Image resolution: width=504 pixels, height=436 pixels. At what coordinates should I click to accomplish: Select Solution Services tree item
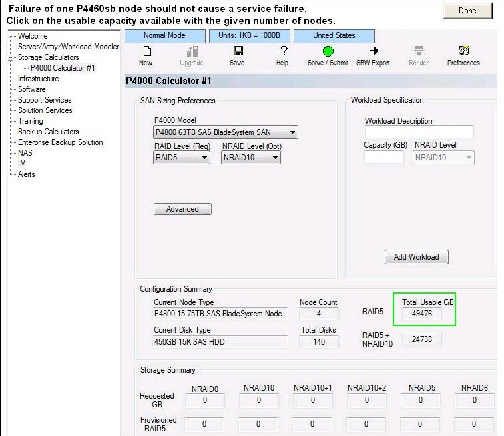point(45,110)
